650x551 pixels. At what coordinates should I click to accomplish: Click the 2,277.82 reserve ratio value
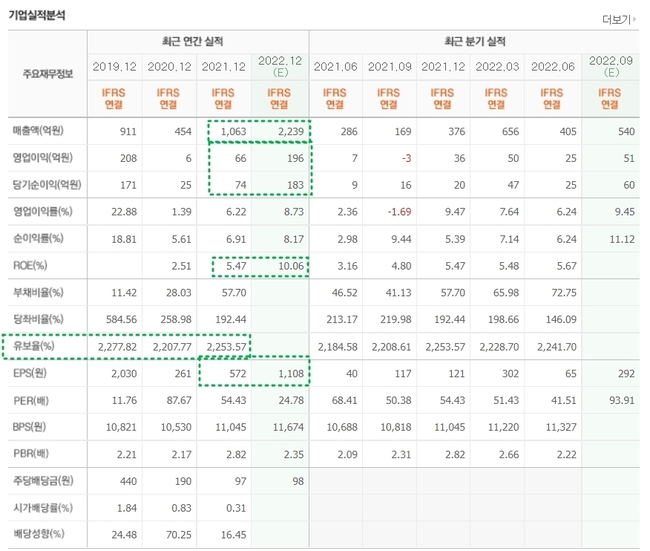(117, 347)
